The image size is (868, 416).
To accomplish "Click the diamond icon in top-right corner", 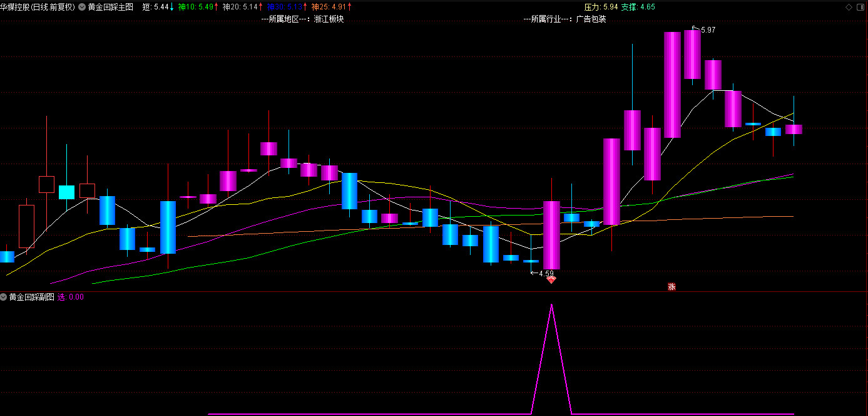I will (x=849, y=8).
